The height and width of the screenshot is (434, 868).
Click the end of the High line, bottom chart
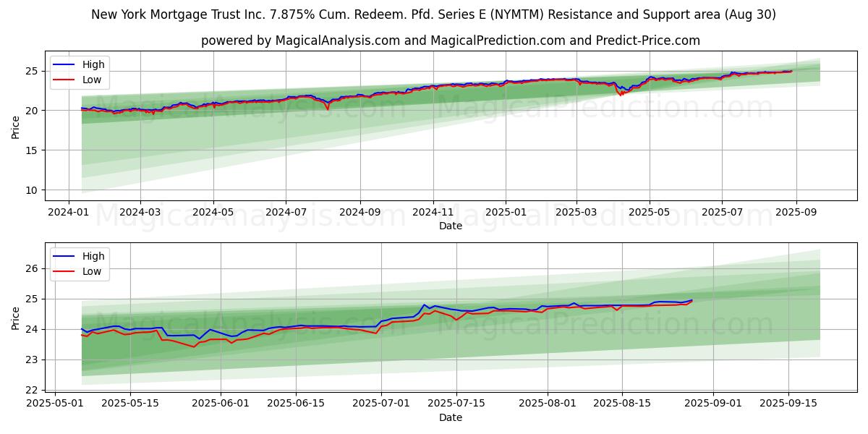point(692,300)
